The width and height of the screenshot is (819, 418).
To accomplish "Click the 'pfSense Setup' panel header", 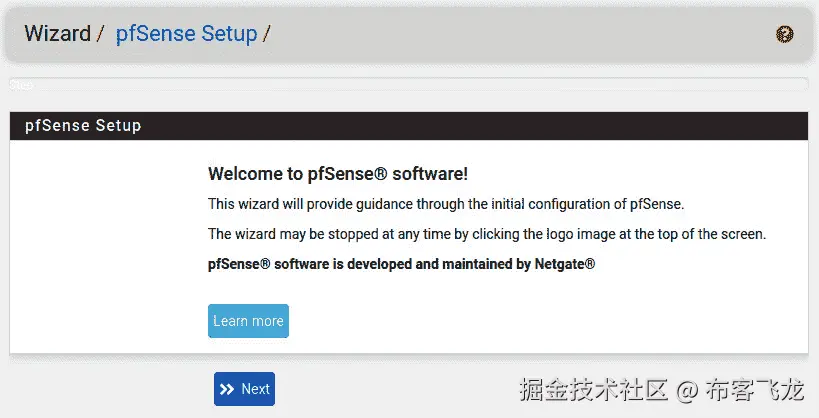I will point(409,126).
